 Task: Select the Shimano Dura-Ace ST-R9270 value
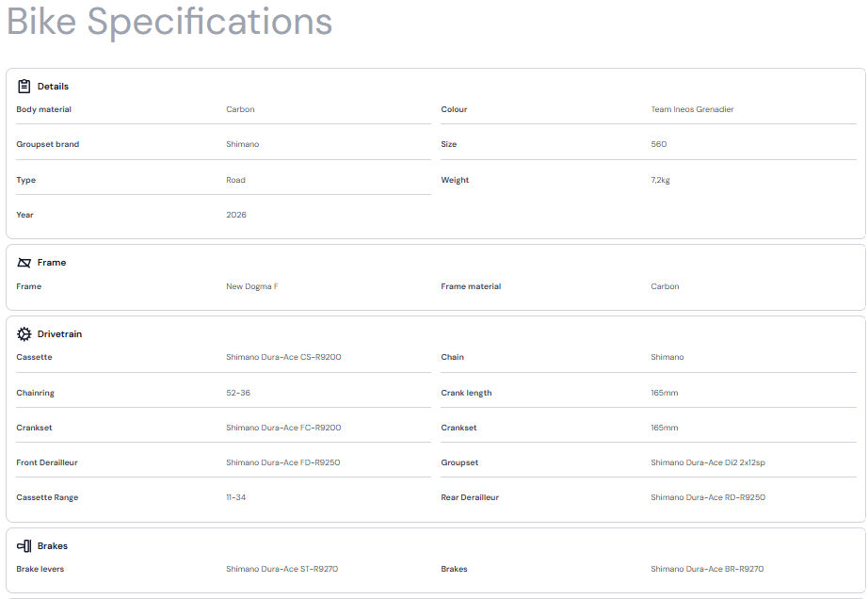point(281,569)
